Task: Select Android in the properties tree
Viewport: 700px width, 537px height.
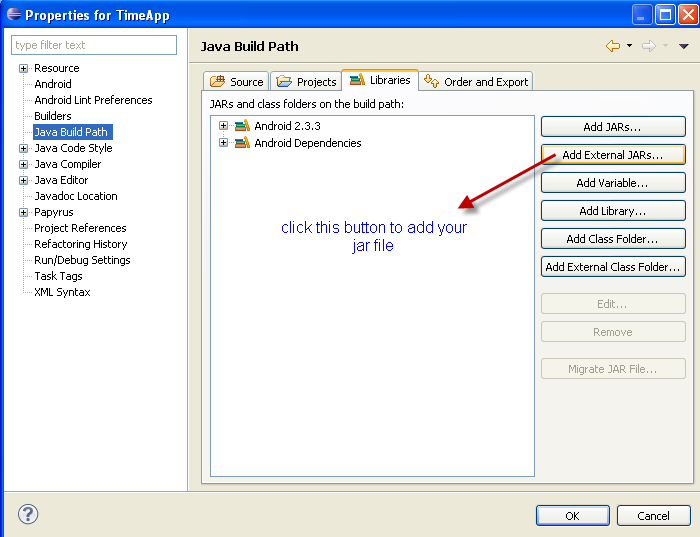Action: pyautogui.click(x=53, y=84)
